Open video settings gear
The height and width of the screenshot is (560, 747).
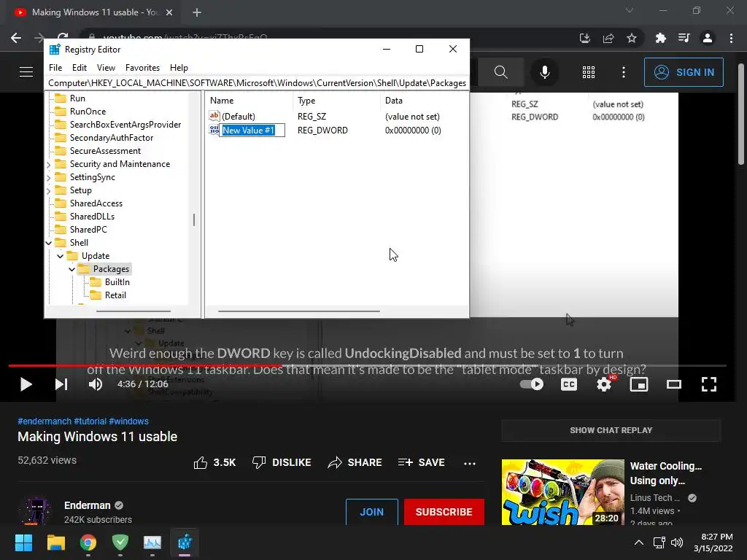[x=604, y=384]
